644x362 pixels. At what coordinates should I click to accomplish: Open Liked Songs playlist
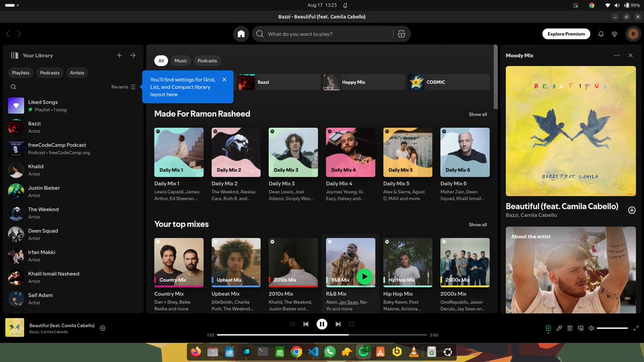tap(72, 106)
